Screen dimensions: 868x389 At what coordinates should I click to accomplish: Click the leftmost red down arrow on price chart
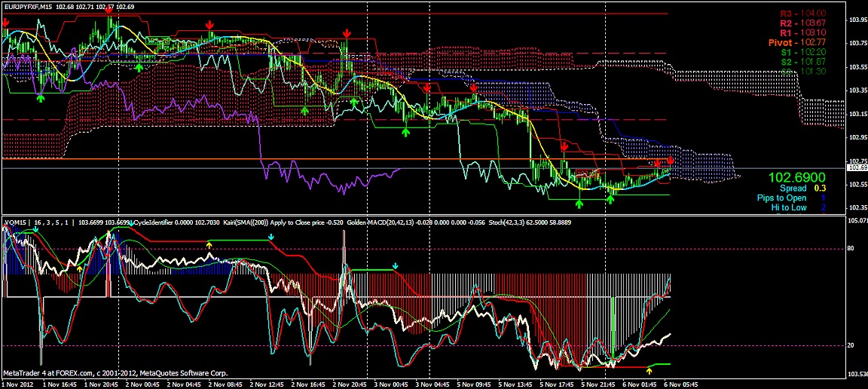point(6,23)
